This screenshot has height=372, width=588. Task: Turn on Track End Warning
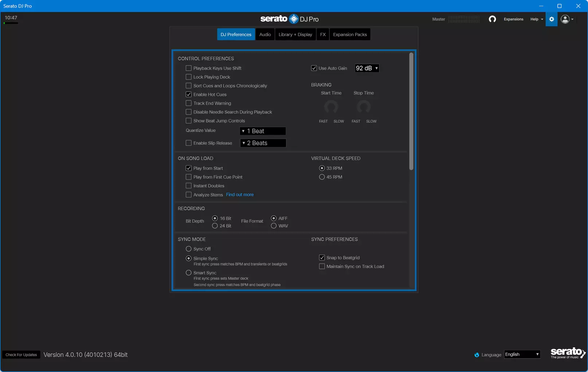pyautogui.click(x=188, y=103)
